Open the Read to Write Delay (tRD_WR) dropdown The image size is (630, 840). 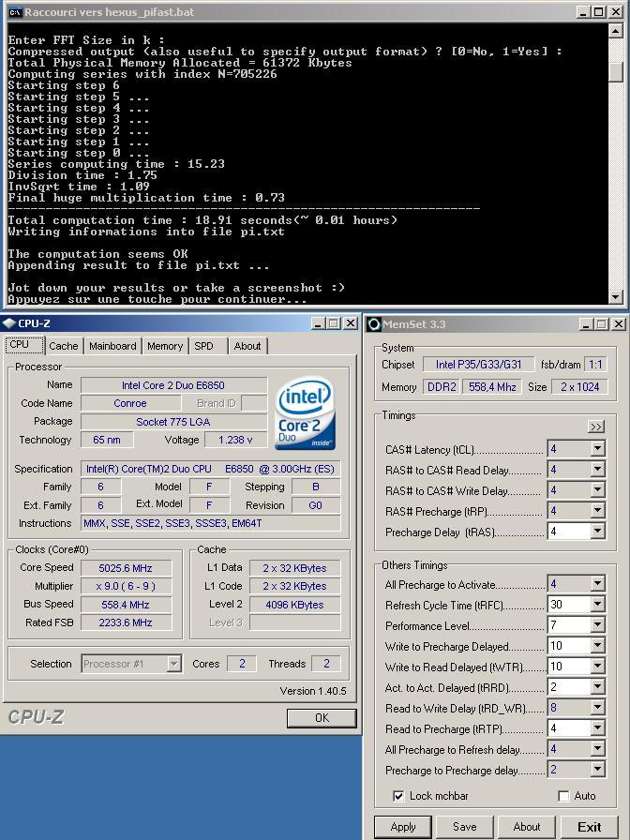tap(597, 708)
